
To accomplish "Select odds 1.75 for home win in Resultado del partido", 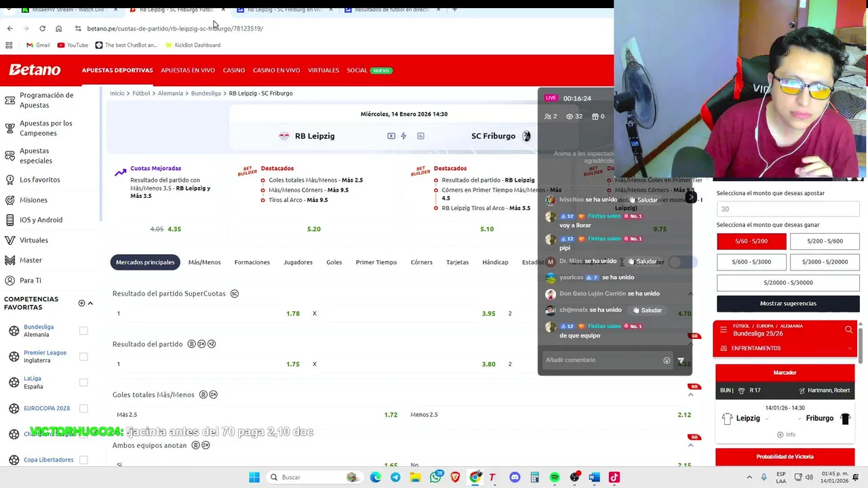I will 292,364.
